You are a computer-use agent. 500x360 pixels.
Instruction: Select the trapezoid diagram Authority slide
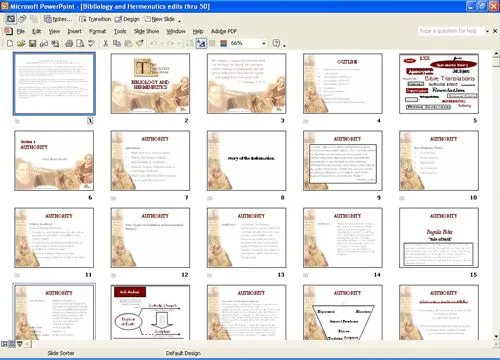click(x=343, y=312)
